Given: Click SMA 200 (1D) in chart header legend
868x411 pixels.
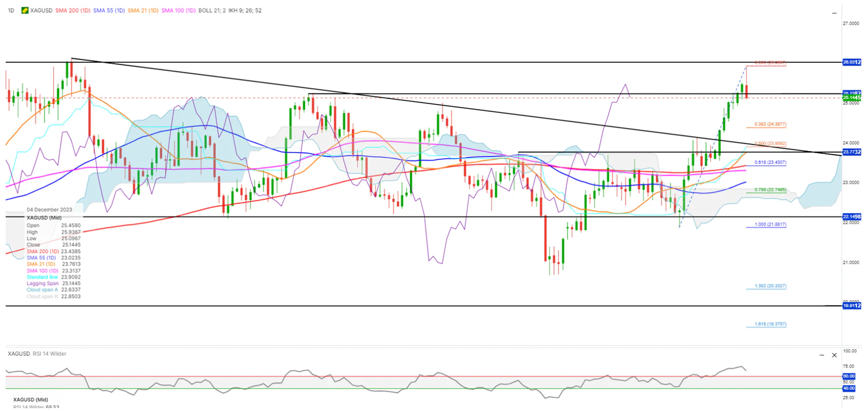Looking at the screenshot, I should point(73,10).
